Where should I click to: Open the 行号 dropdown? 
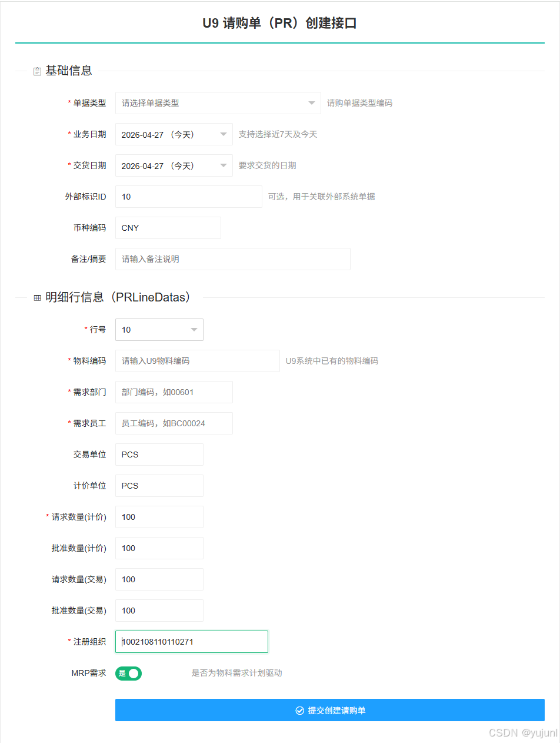(x=159, y=330)
